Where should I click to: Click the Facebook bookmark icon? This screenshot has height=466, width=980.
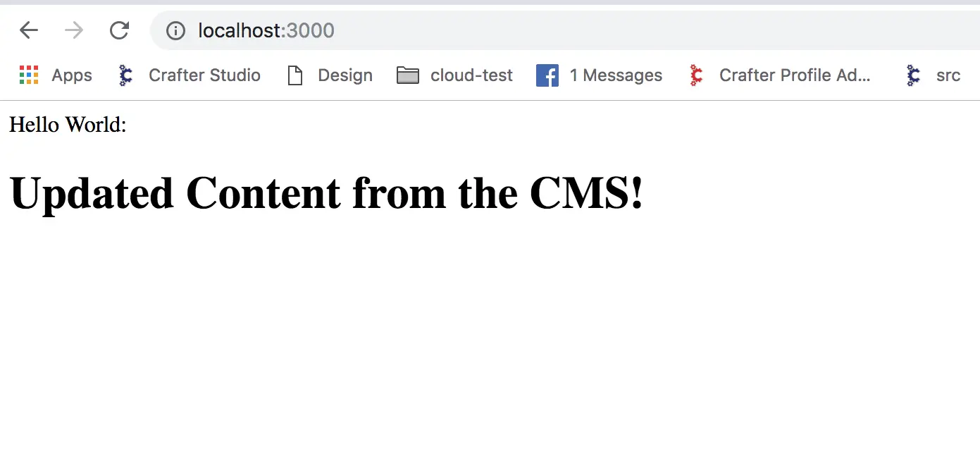(547, 75)
